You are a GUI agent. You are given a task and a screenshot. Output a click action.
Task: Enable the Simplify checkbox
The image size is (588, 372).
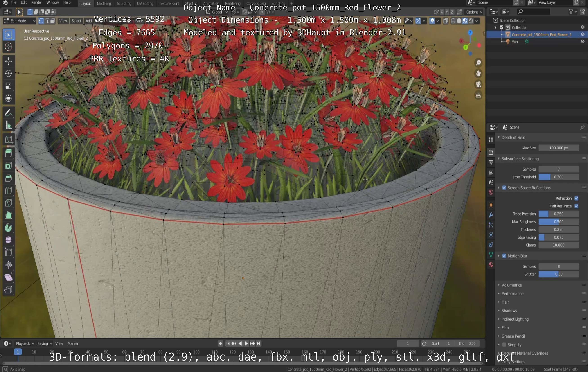coord(504,345)
